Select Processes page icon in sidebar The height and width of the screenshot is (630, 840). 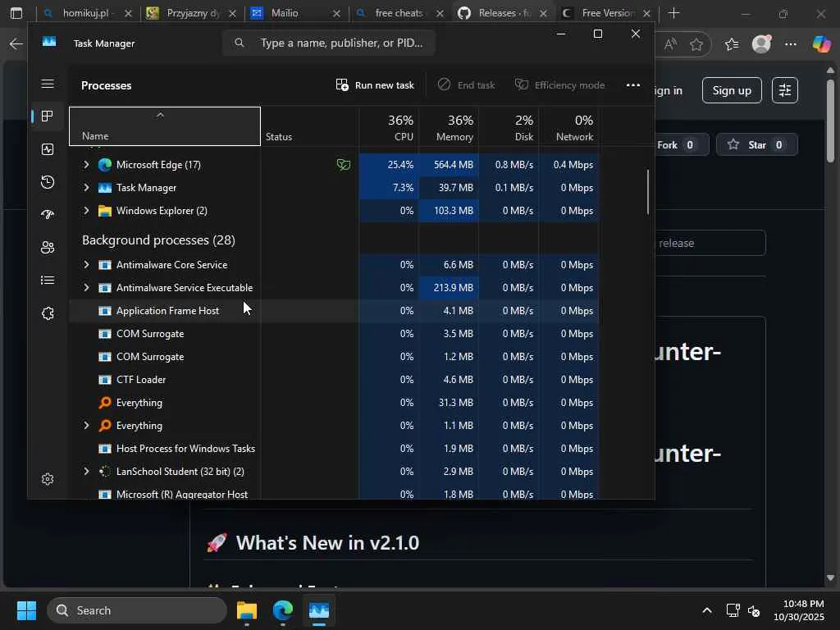(47, 116)
